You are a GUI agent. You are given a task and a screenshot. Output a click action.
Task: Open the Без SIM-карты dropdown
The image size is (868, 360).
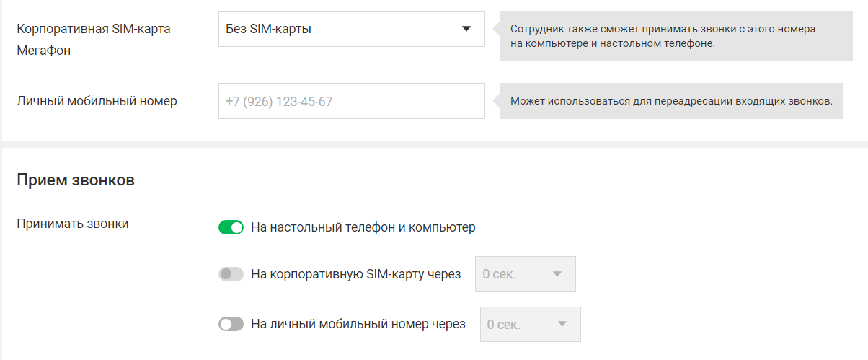351,30
